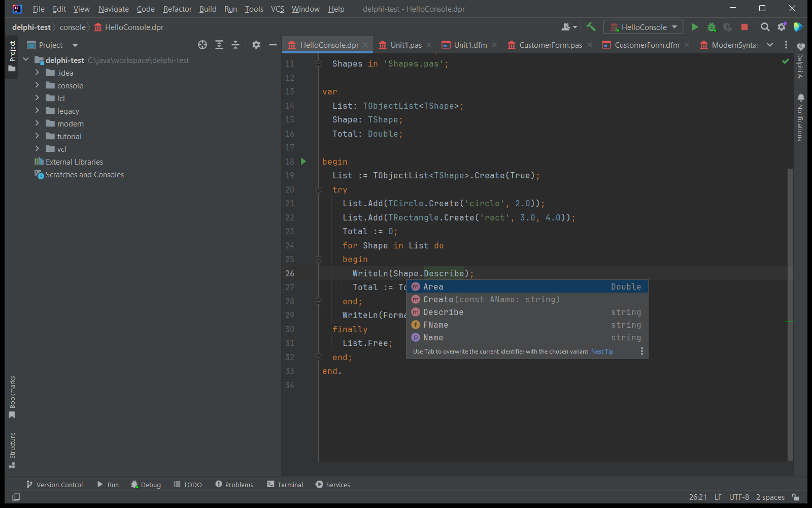
Task: Expand the tutorial folder
Action: pos(37,136)
